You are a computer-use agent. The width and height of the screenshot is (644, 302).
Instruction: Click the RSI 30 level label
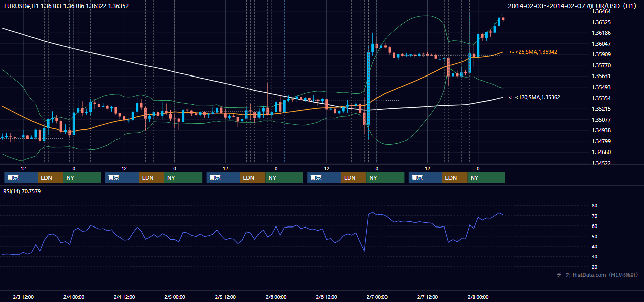(x=594, y=257)
